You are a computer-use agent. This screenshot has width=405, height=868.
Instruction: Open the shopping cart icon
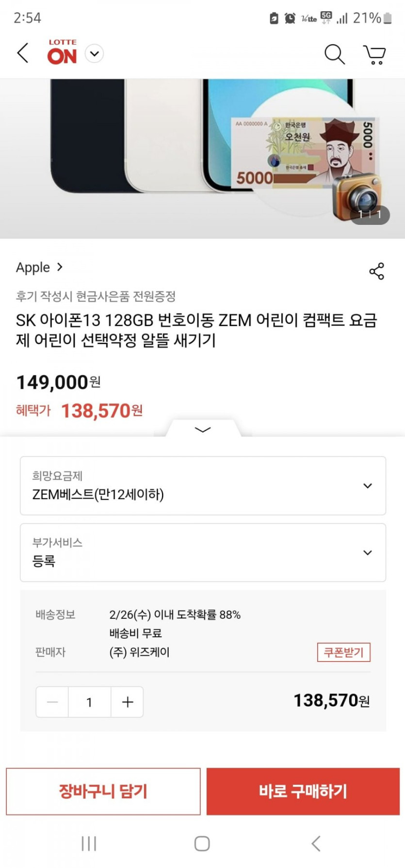[374, 54]
